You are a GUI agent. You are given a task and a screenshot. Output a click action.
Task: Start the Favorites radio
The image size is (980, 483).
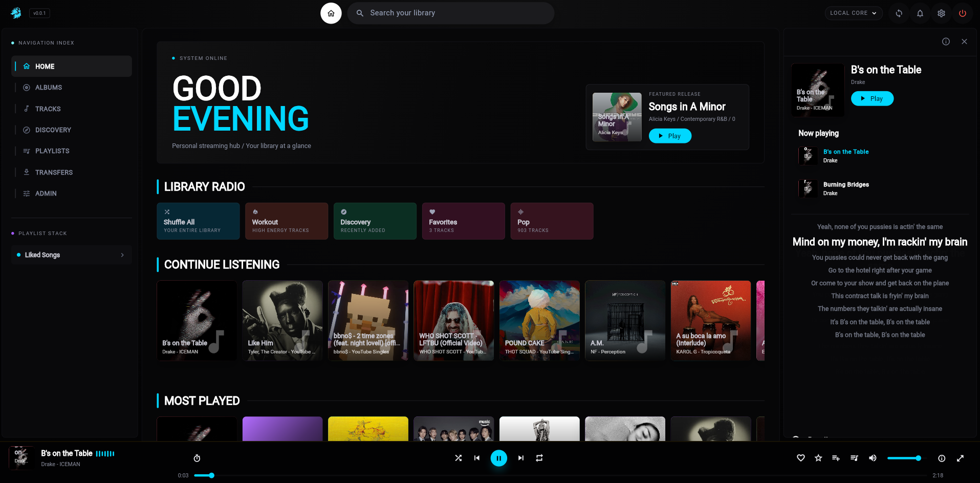click(x=464, y=221)
